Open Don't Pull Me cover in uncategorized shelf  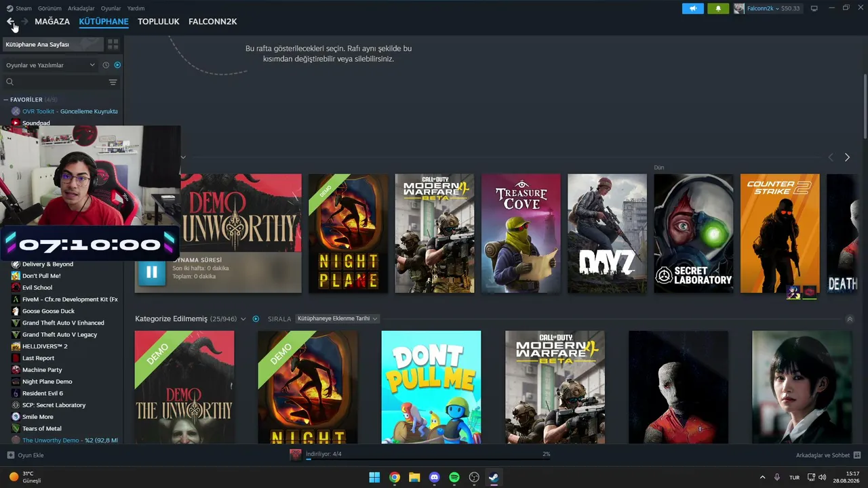(431, 387)
